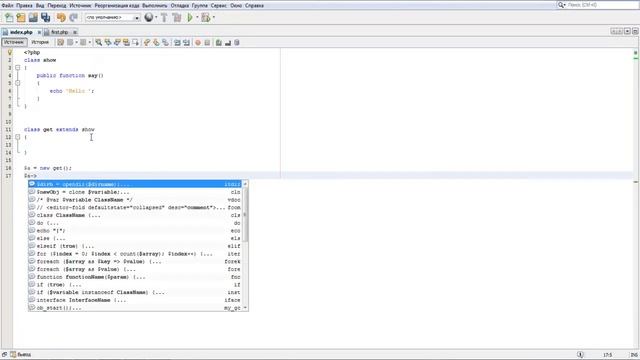Click the Next Bookmark icon

tap(156, 42)
